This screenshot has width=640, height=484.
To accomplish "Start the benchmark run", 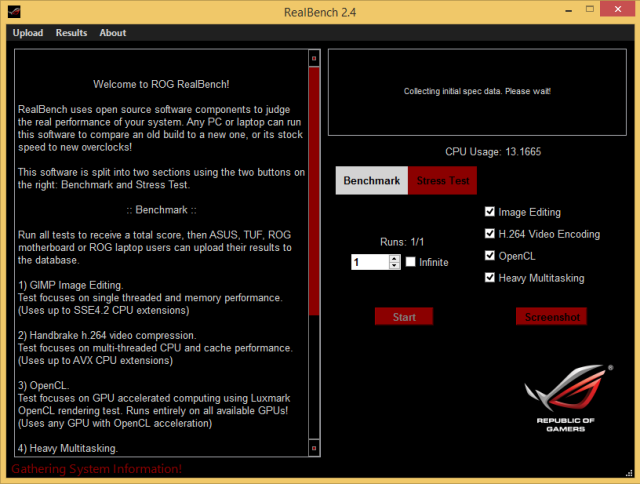I will click(x=404, y=317).
